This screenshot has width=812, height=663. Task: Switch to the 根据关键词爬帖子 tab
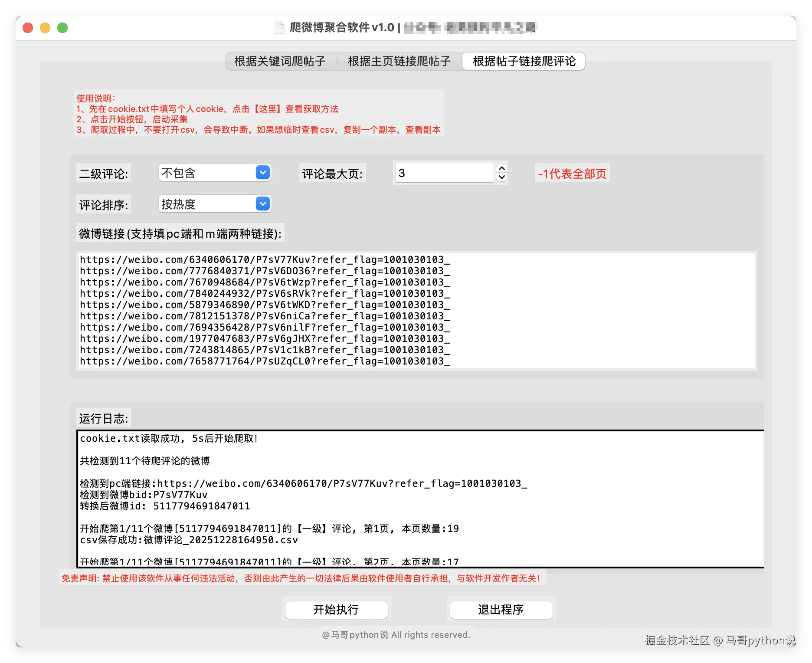[280, 61]
